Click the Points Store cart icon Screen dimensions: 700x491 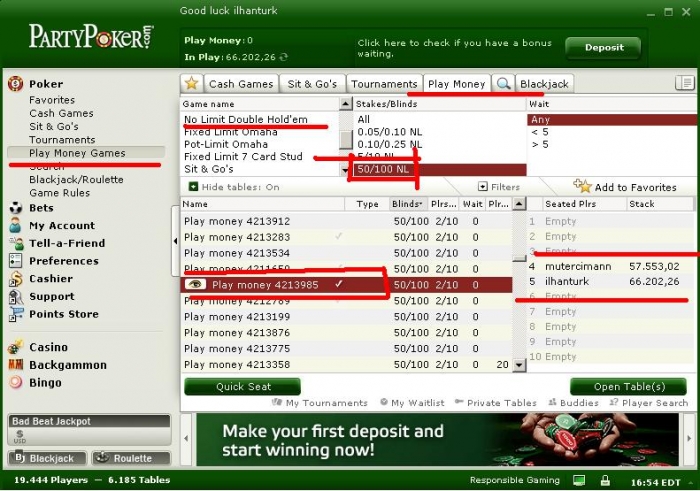click(16, 314)
